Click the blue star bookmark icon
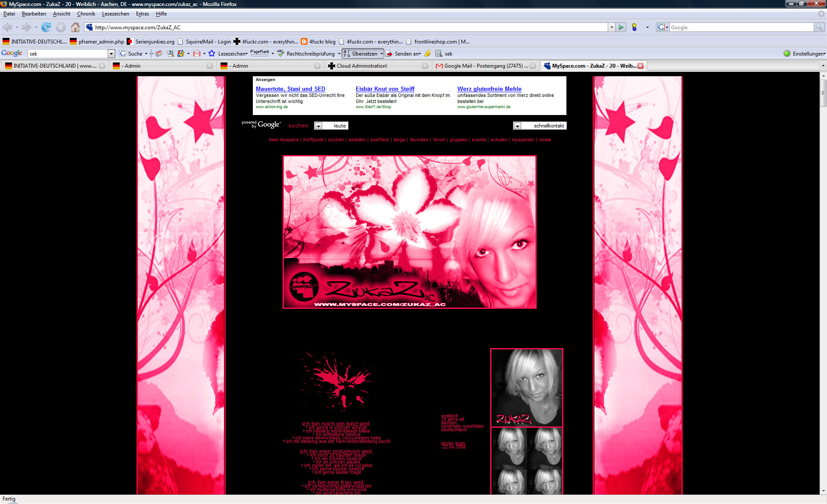 [211, 53]
